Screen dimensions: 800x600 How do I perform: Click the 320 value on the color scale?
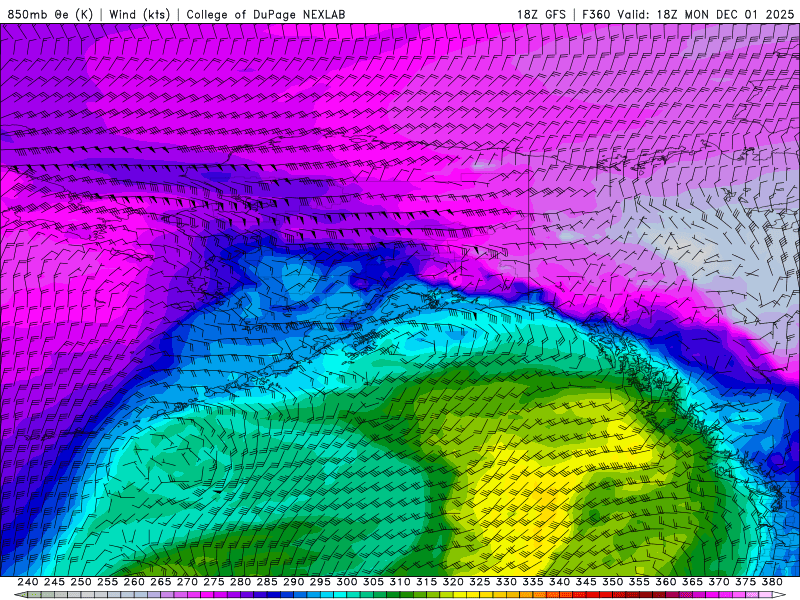point(453,582)
